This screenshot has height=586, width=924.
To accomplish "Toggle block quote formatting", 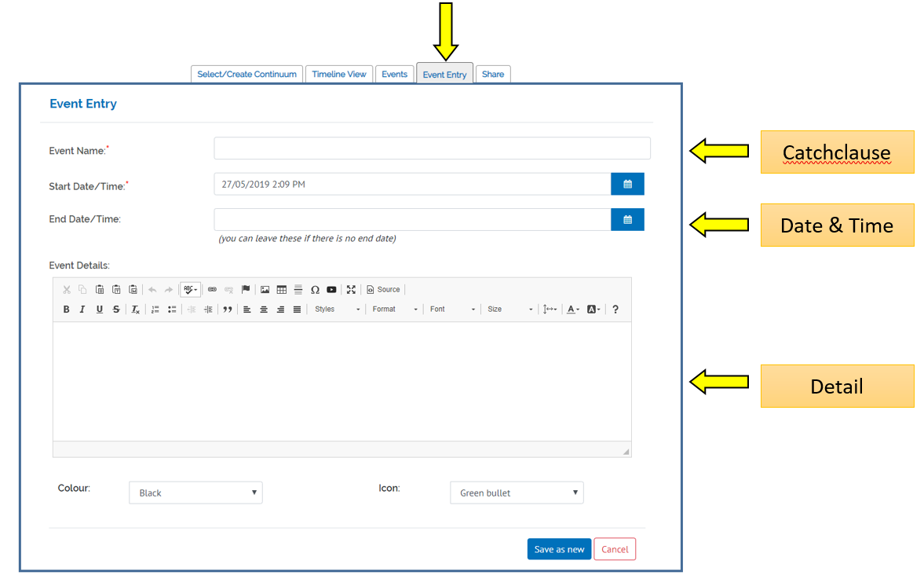I will pos(228,309).
